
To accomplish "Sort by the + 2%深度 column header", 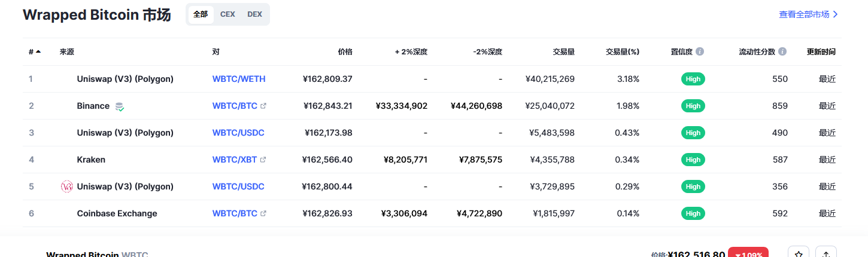I will coord(411,52).
